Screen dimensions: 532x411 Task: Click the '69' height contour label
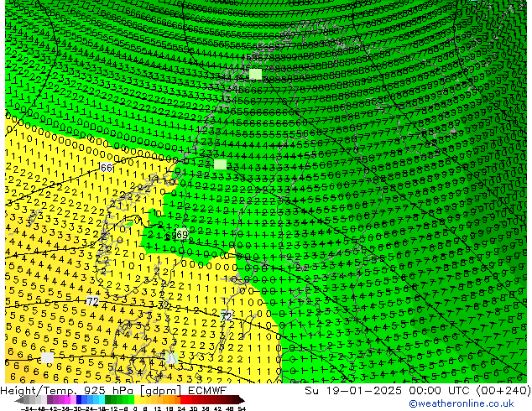[182, 235]
